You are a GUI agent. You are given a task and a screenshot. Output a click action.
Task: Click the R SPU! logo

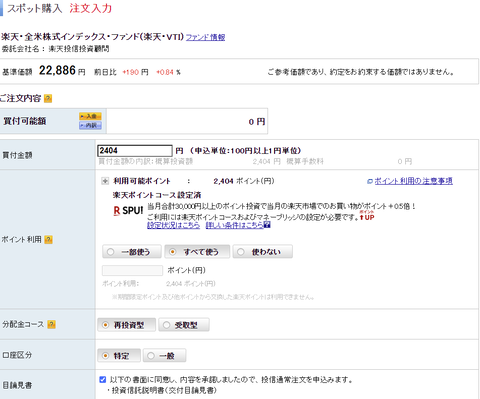click(x=128, y=211)
